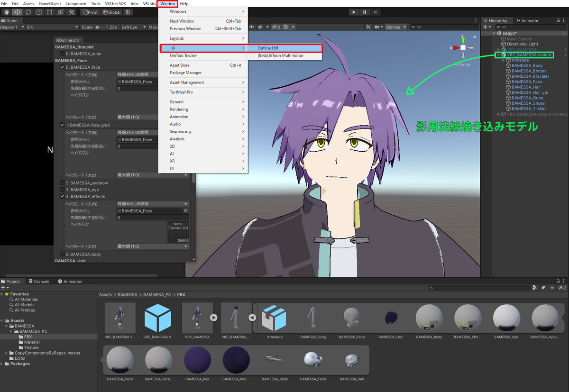This screenshot has width=569, height=392.
Task: Open object picker for BAMESSA_effects reference mesh
Action: tap(185, 211)
